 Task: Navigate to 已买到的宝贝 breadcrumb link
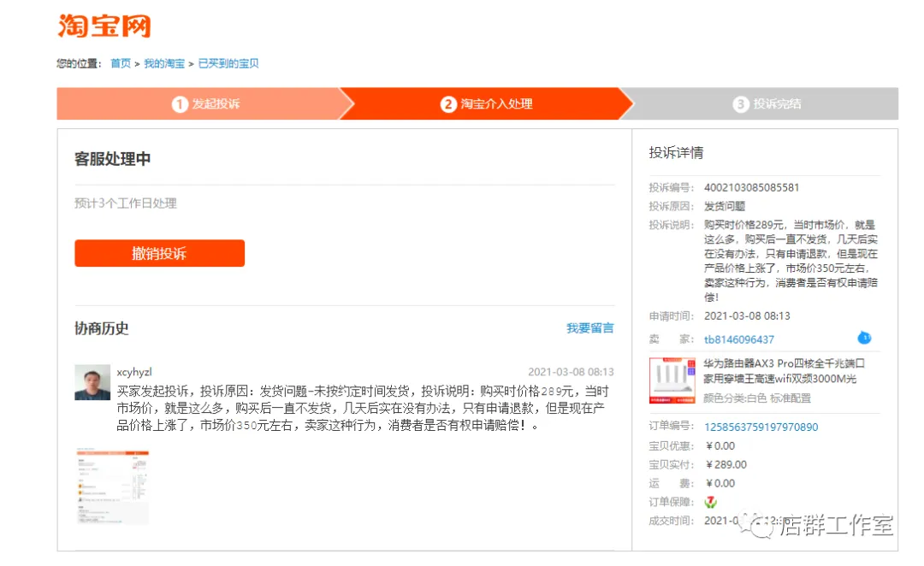(x=228, y=63)
